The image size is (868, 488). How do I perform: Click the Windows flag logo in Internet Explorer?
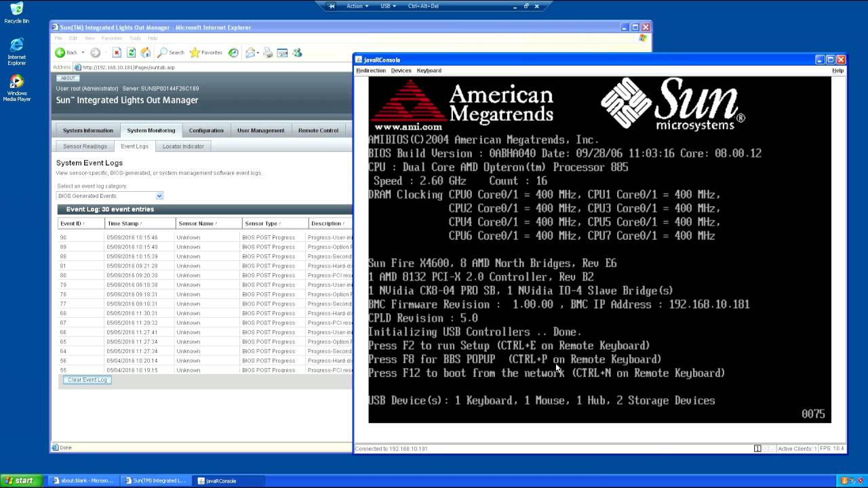[x=642, y=39]
